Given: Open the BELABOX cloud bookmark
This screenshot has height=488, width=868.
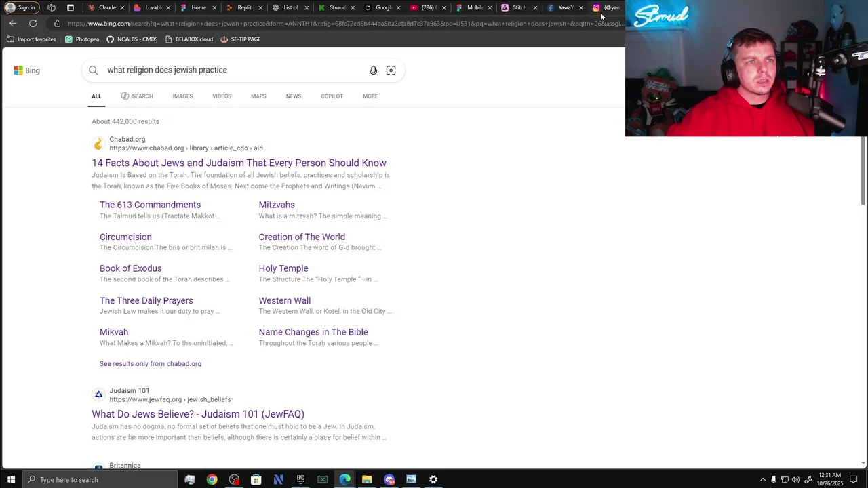Looking at the screenshot, I should tap(189, 39).
